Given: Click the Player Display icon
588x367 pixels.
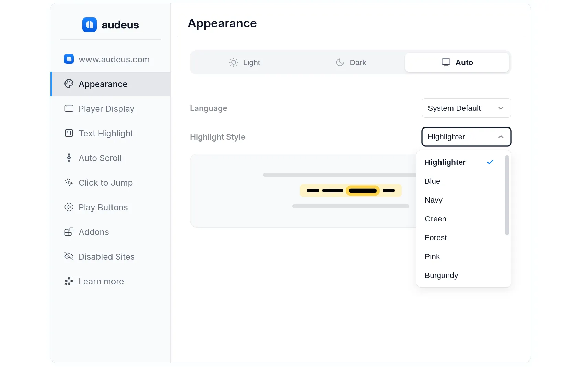Looking at the screenshot, I should click(x=69, y=109).
